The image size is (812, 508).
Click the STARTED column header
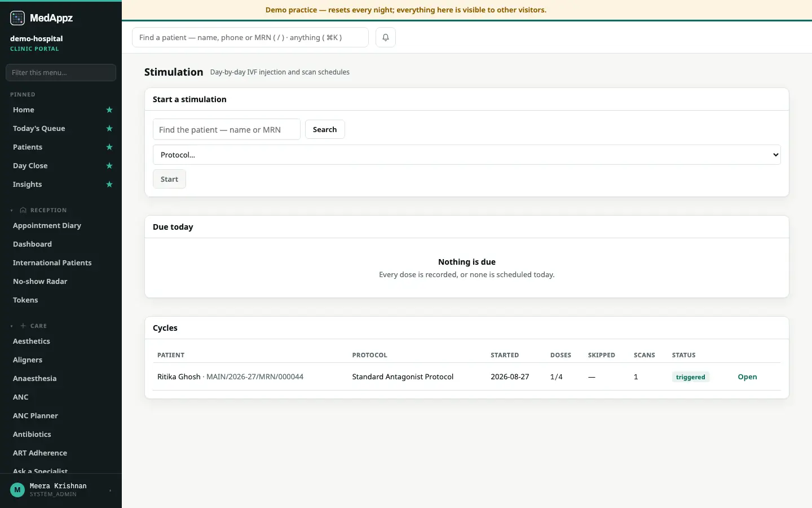[505, 355]
